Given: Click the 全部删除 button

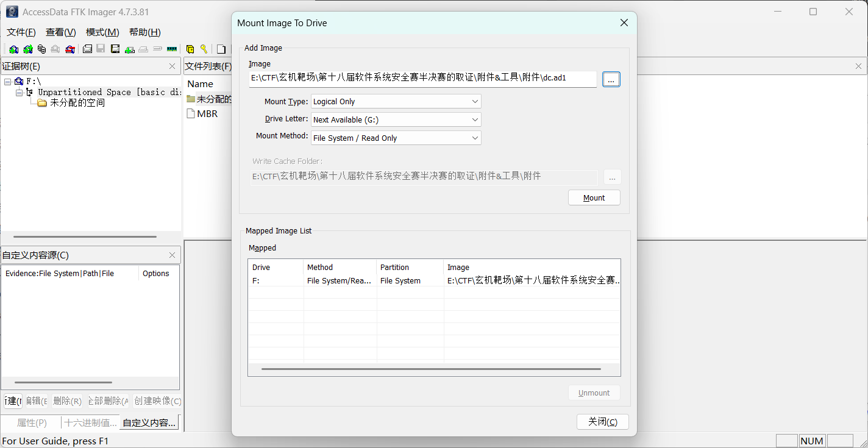Looking at the screenshot, I should point(107,401).
